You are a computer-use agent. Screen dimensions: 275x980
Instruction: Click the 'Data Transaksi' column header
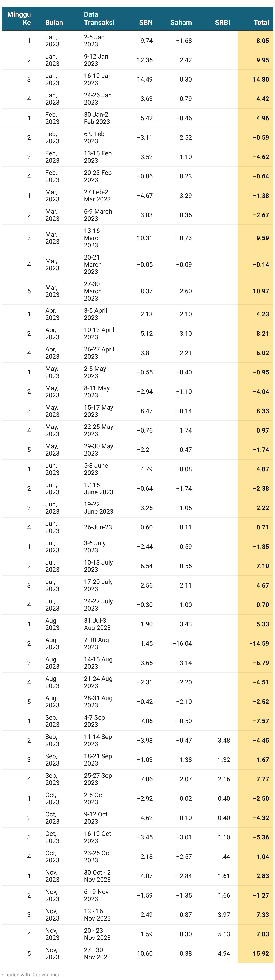[x=99, y=18]
